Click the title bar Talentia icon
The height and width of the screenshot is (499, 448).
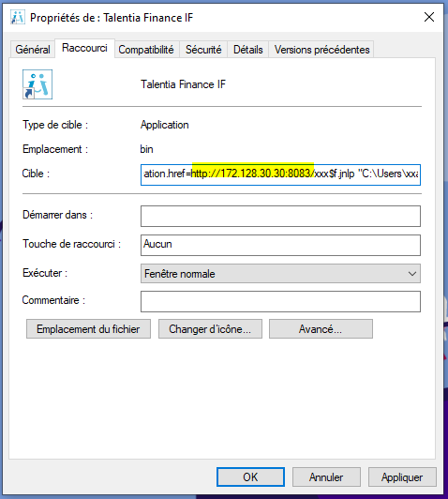[18, 17]
